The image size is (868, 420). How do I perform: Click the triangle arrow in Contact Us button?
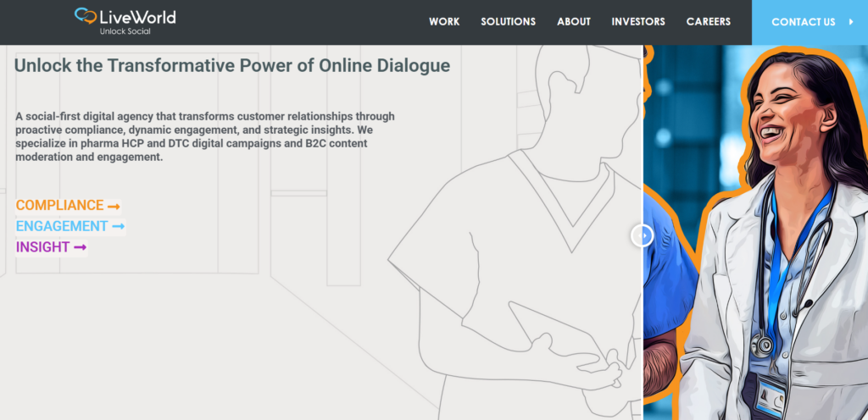tap(851, 22)
